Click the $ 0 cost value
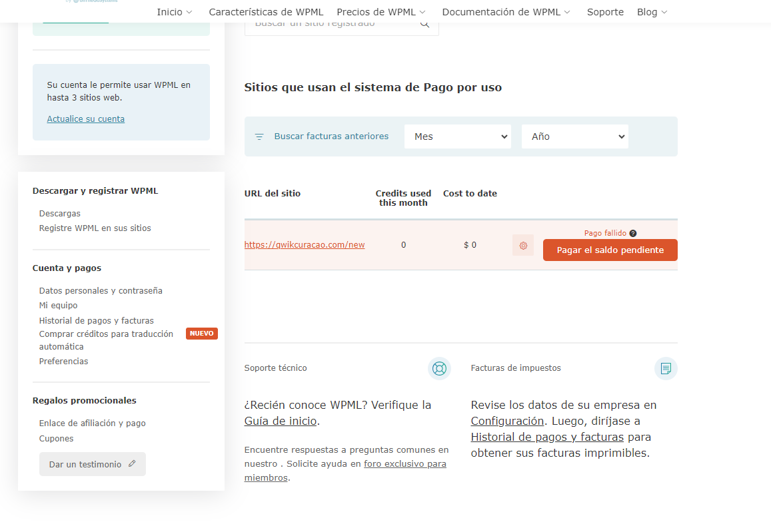The height and width of the screenshot is (532, 771). 470,245
